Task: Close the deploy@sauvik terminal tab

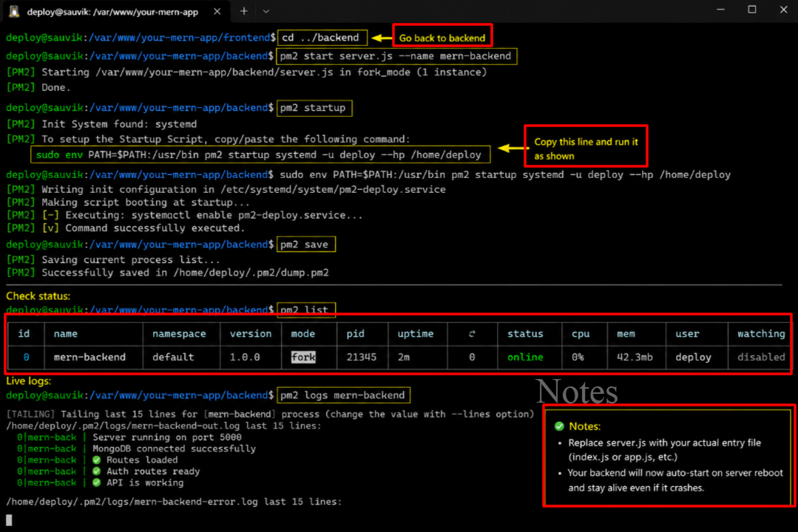Action: click(217, 11)
